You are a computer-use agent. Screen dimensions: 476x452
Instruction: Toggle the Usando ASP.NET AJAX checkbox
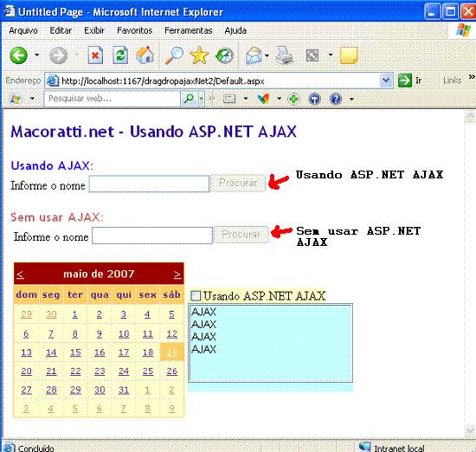coord(196,295)
